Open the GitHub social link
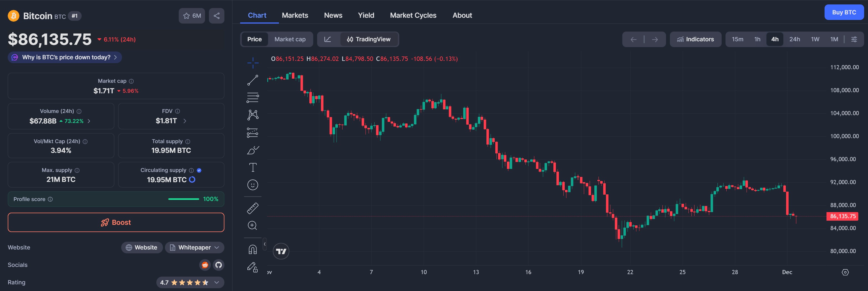 click(x=219, y=265)
